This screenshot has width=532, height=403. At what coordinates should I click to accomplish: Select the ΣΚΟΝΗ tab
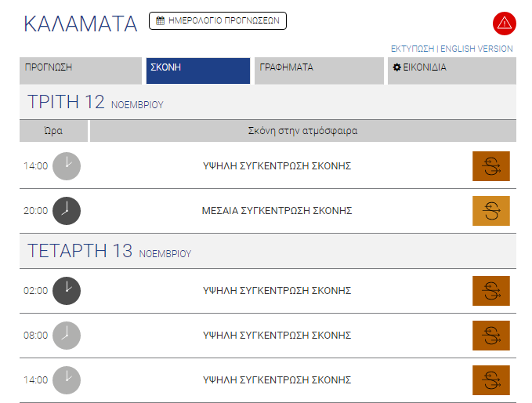pos(198,71)
